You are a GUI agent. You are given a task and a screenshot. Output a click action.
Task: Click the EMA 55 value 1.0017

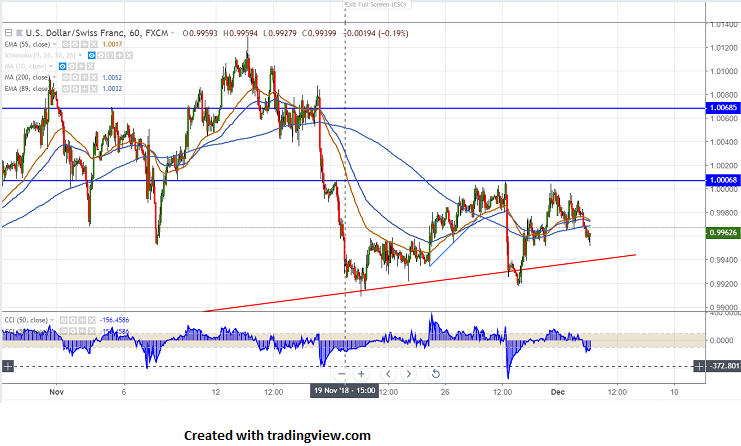click(112, 44)
